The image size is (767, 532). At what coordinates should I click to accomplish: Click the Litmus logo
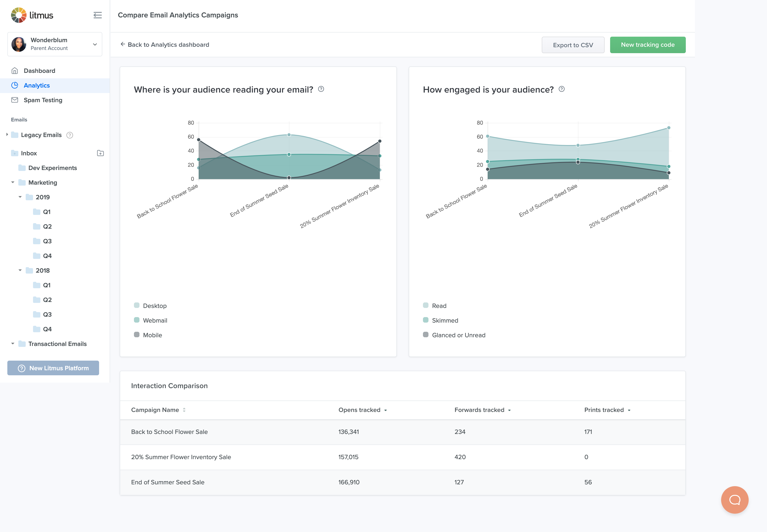click(32, 15)
